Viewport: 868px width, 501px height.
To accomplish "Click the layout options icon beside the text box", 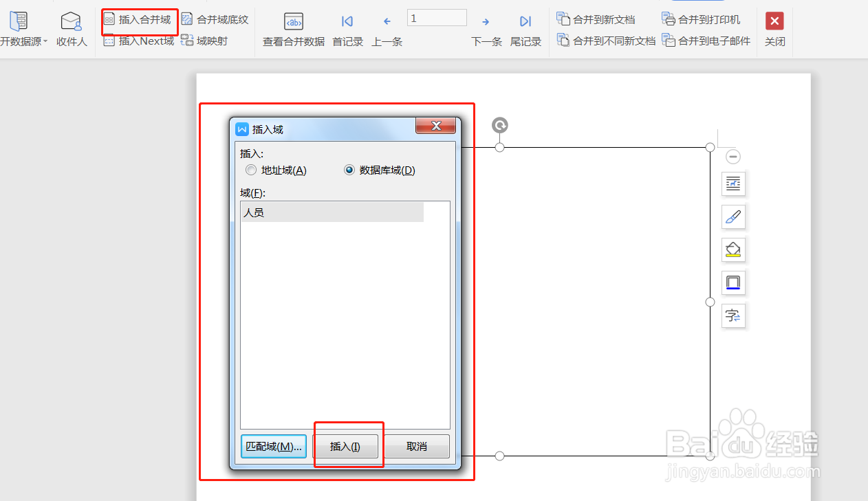I will click(733, 183).
